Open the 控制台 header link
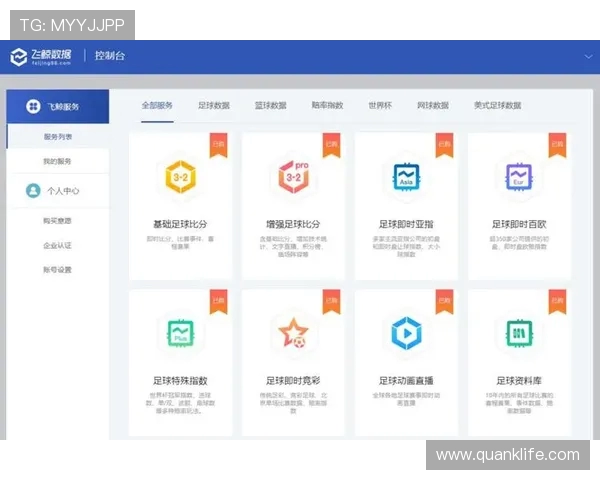Screen dimensions: 600x480 point(110,56)
